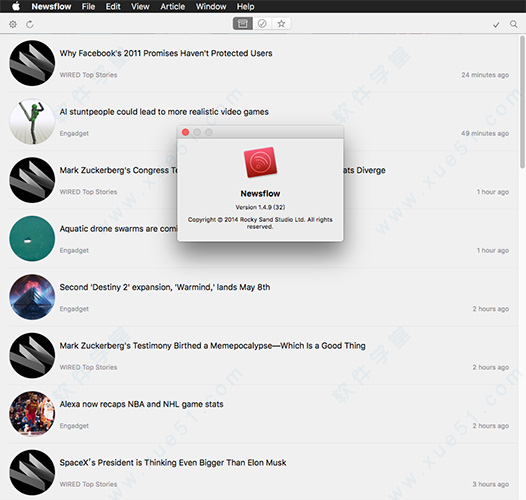Click 'Version 1.4.9 (32)' in about dialog

click(260, 207)
